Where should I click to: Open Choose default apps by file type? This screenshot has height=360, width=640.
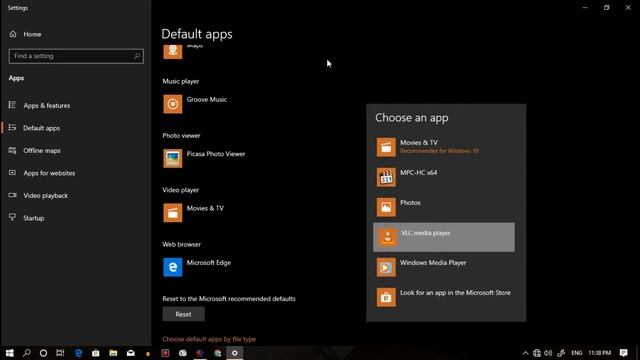[x=209, y=339]
